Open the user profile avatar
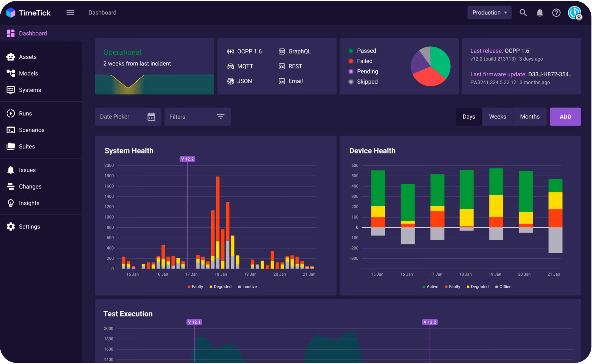This screenshot has height=364, width=592. (x=575, y=13)
